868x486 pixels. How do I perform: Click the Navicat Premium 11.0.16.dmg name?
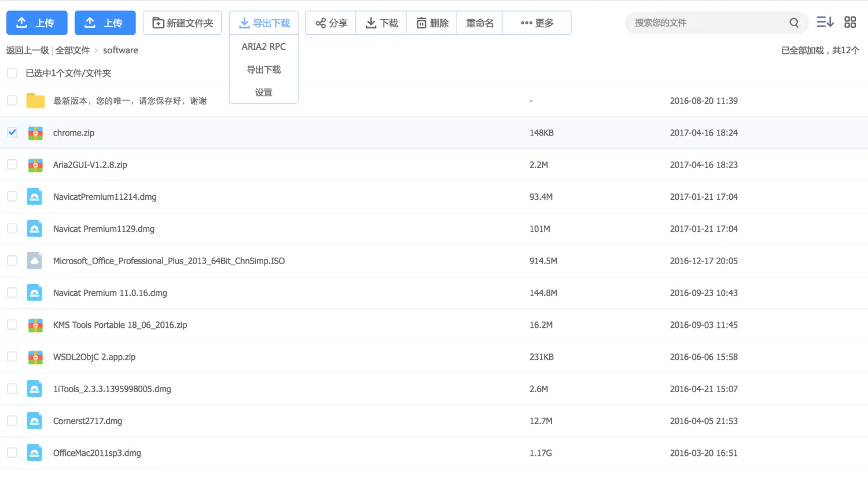110,293
